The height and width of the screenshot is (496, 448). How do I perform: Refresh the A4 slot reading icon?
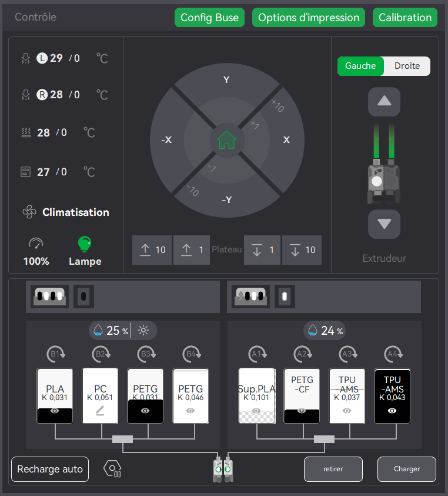point(393,354)
